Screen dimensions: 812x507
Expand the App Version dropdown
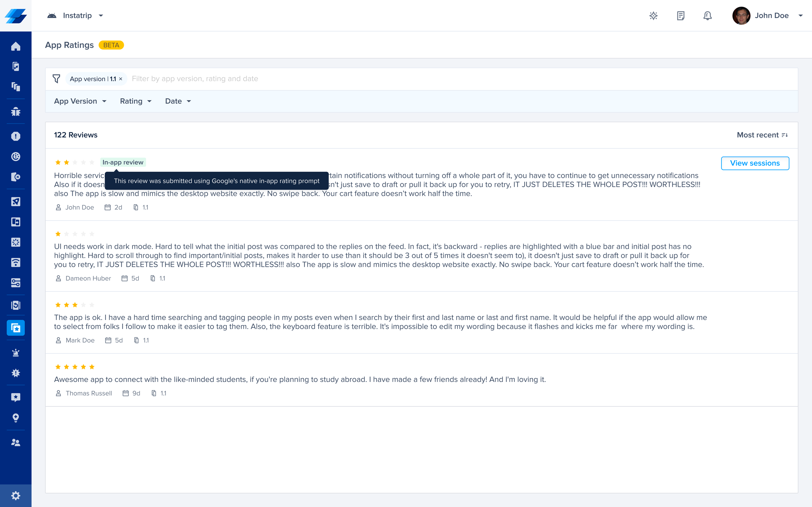[x=80, y=101]
